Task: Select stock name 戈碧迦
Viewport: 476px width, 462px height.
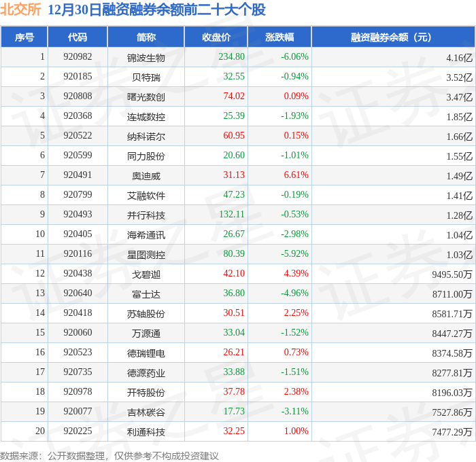Action: pos(146,274)
